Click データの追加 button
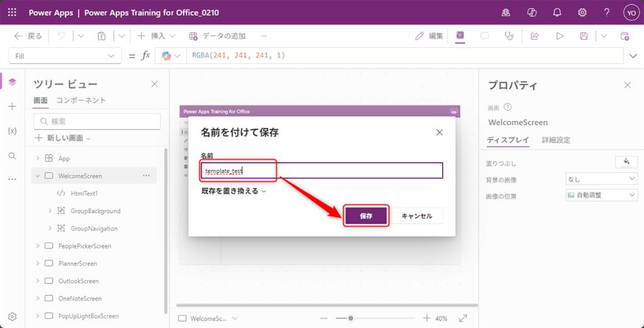Viewport: 644px width, 328px height. tap(217, 36)
